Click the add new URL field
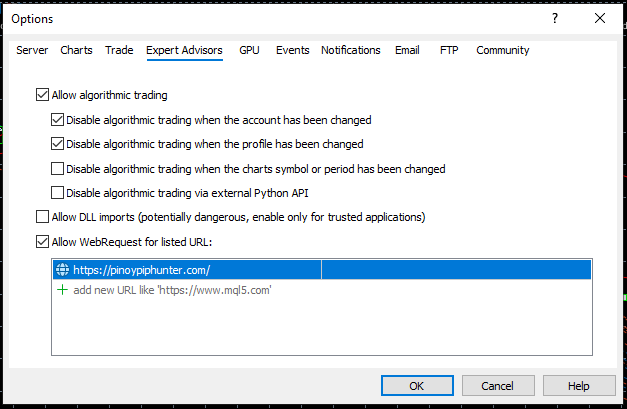627x409 pixels. click(x=172, y=290)
